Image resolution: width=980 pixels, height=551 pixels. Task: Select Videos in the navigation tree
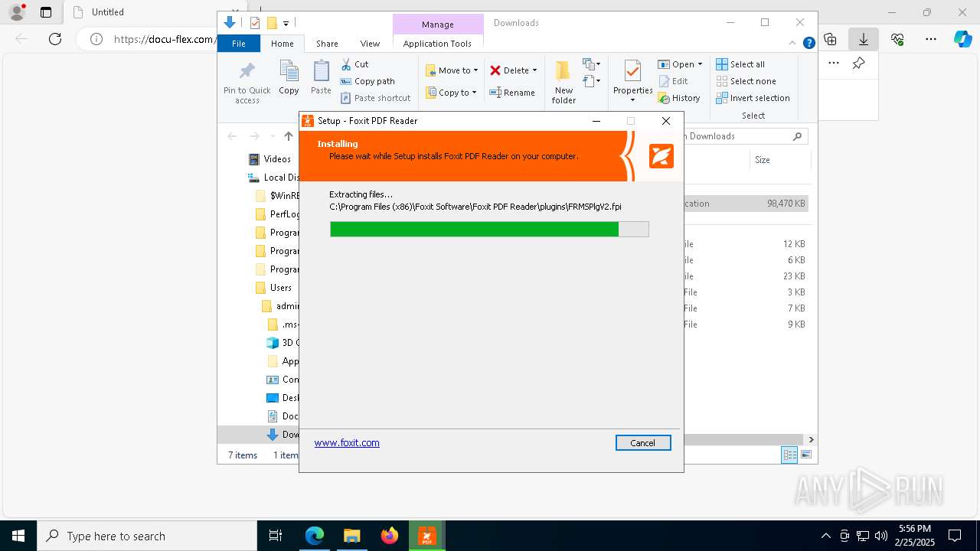point(269,159)
